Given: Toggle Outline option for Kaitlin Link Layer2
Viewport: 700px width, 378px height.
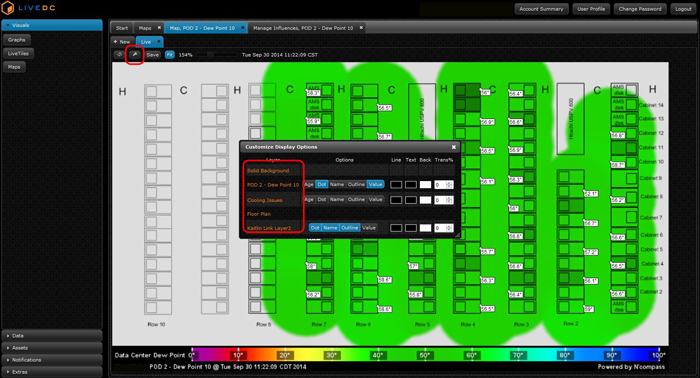Looking at the screenshot, I should 350,228.
